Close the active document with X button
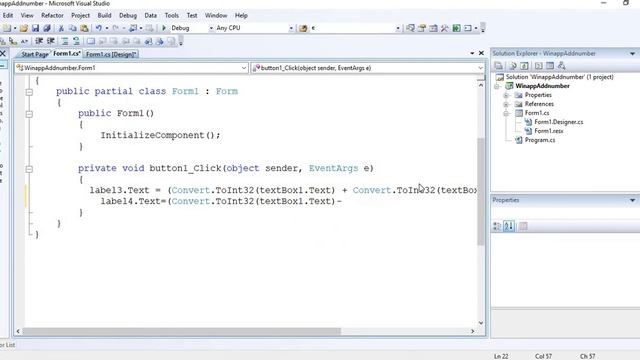Screen dimensions: 640x360 (481, 53)
